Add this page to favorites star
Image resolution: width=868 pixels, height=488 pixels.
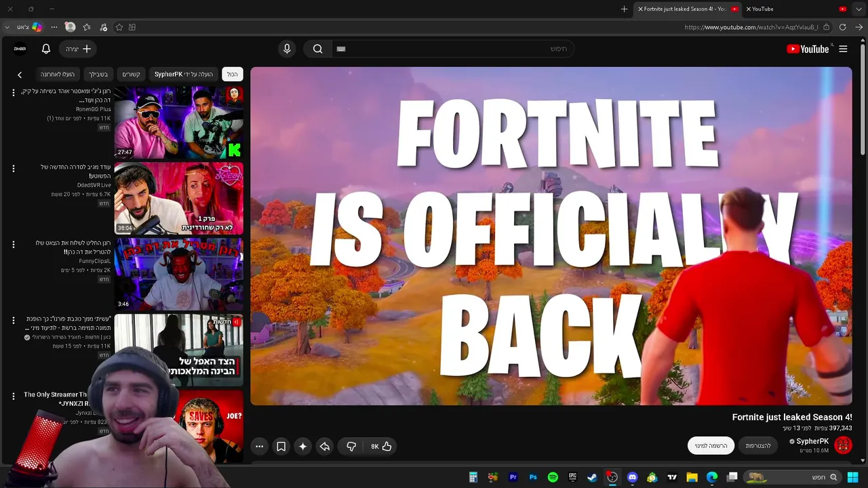pyautogui.click(x=119, y=27)
